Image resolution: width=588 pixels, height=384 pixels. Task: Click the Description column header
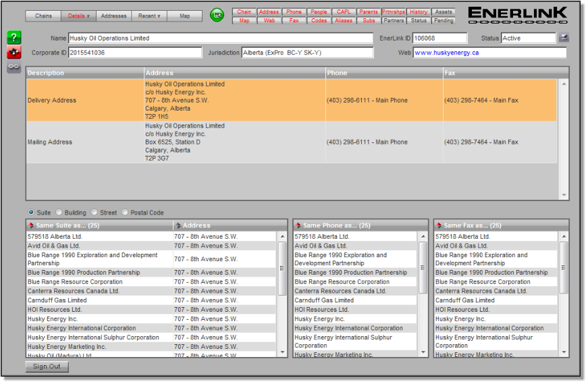[85, 73]
